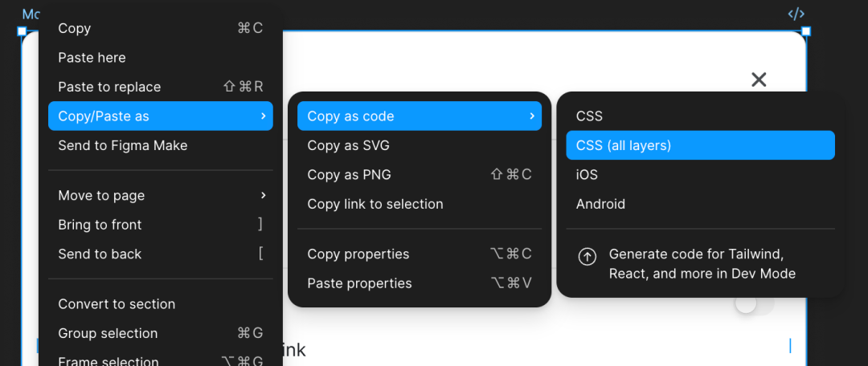Image resolution: width=868 pixels, height=366 pixels.
Task: Click Send to Figma Make
Action: (122, 145)
